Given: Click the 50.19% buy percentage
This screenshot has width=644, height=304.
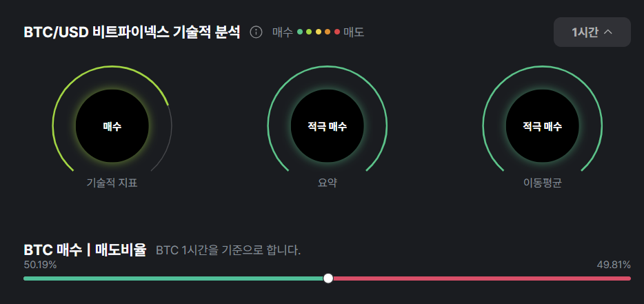Looking at the screenshot, I should click(40, 265).
